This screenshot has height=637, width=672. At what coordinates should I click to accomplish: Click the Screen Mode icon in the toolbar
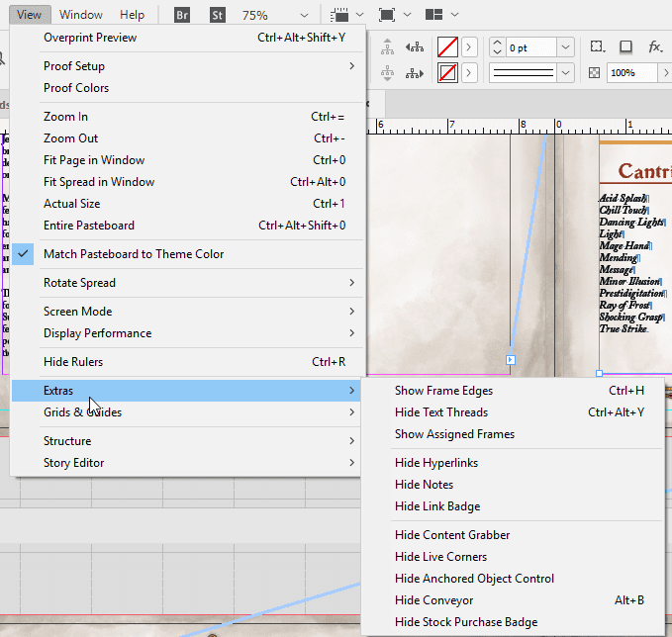pyautogui.click(x=387, y=15)
